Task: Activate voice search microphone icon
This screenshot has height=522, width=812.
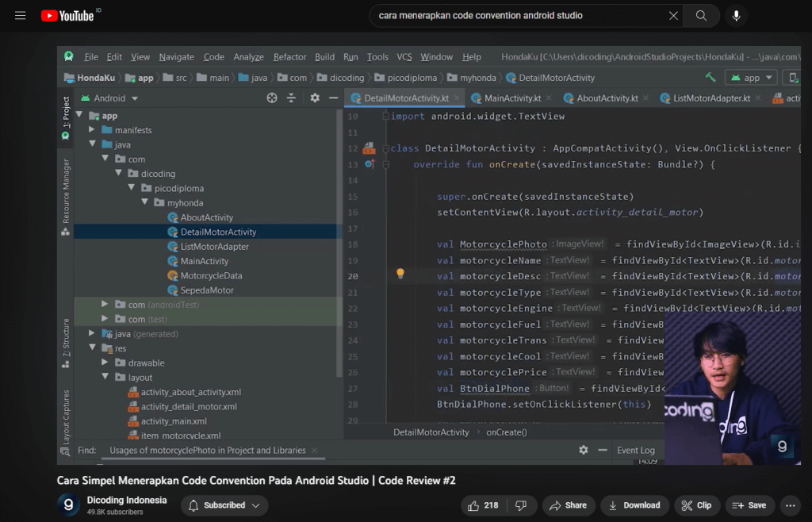Action: (x=737, y=16)
